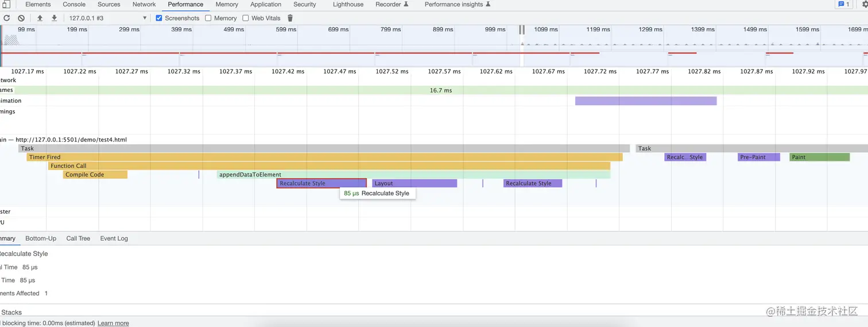
Task: Open the Security tab
Action: pyautogui.click(x=305, y=4)
